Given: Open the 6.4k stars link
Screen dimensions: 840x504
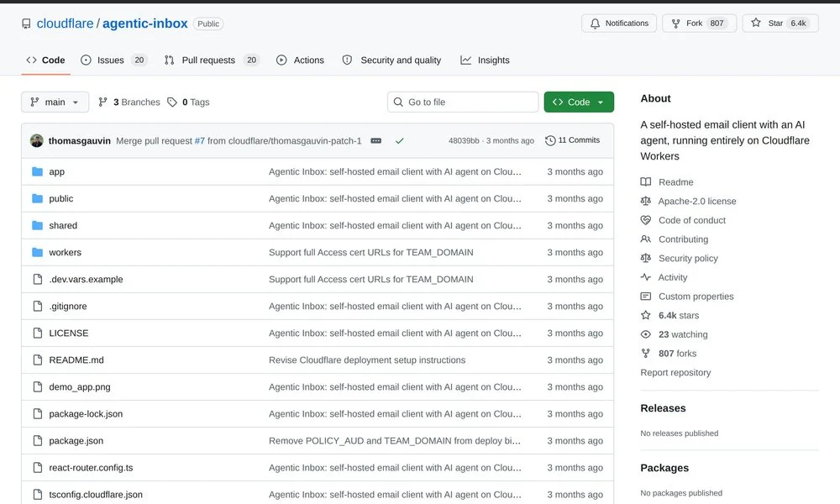Looking at the screenshot, I should 679,316.
